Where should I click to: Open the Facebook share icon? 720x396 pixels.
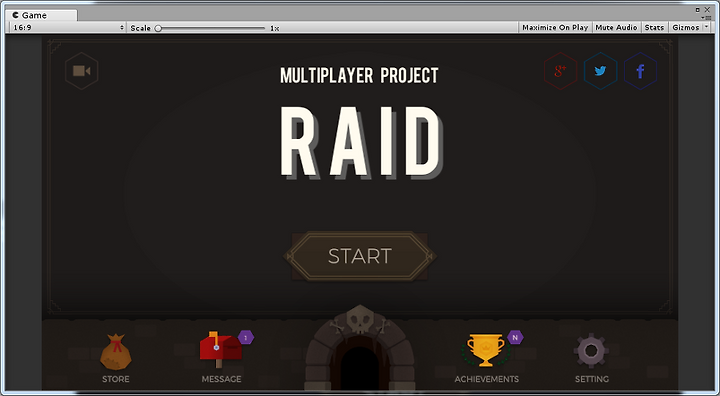pos(640,71)
